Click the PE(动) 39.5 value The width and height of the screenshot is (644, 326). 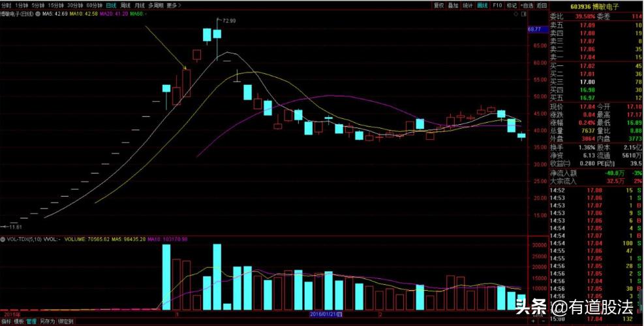coord(636,163)
